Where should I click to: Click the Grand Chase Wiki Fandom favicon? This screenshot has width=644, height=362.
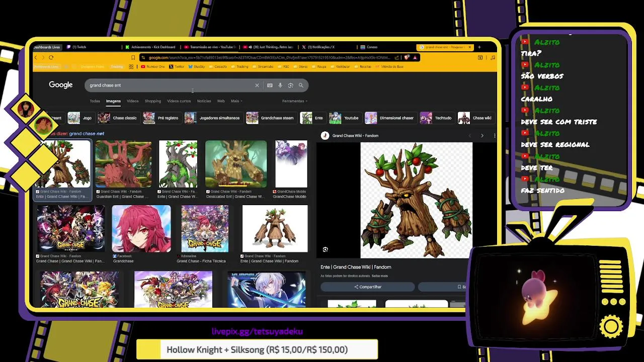coord(325,136)
